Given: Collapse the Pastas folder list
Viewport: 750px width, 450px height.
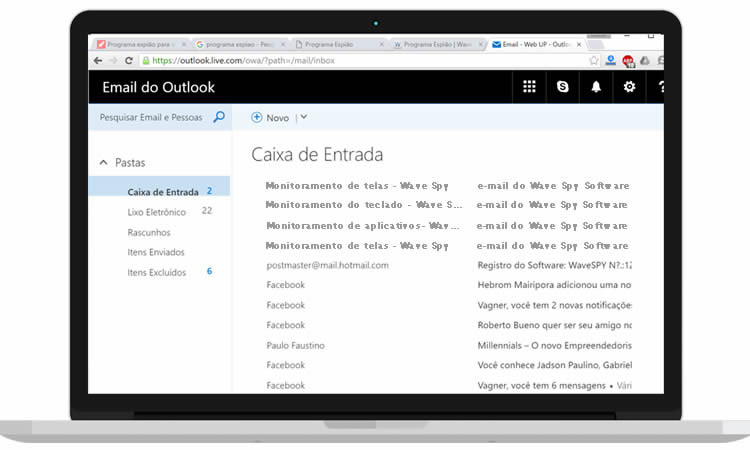Looking at the screenshot, I should pyautogui.click(x=103, y=162).
